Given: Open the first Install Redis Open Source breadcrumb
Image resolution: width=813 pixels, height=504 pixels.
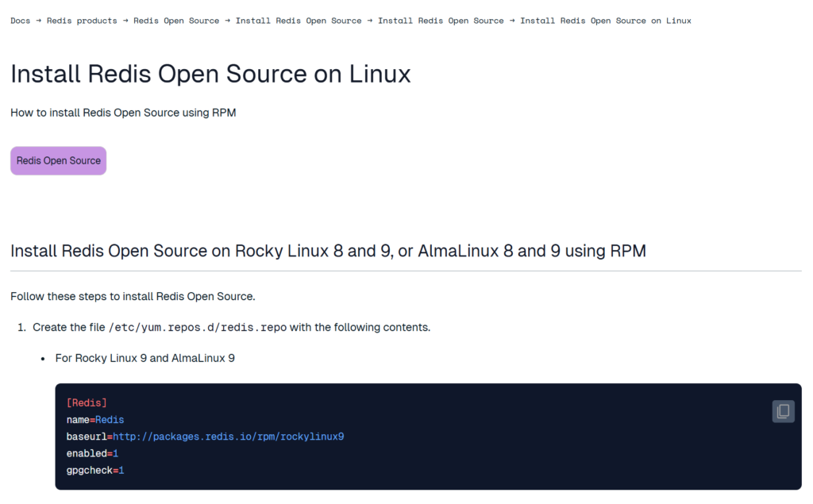Looking at the screenshot, I should (299, 21).
